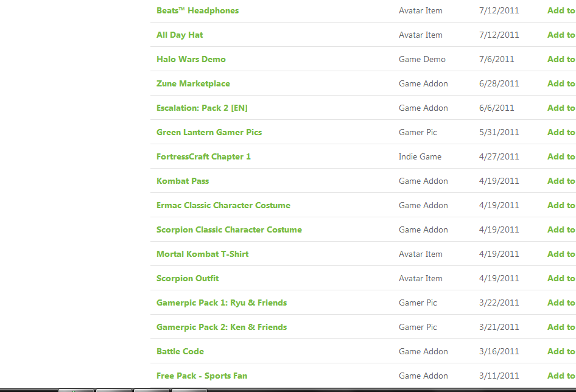Select 'Indie Game' type in FortressCraft row
This screenshot has width=576, height=392.
pos(420,157)
